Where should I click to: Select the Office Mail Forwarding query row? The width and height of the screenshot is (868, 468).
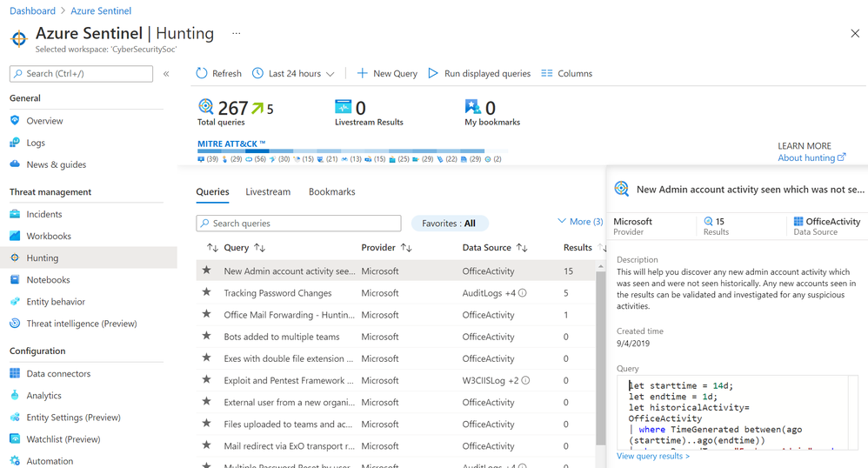[396, 315]
